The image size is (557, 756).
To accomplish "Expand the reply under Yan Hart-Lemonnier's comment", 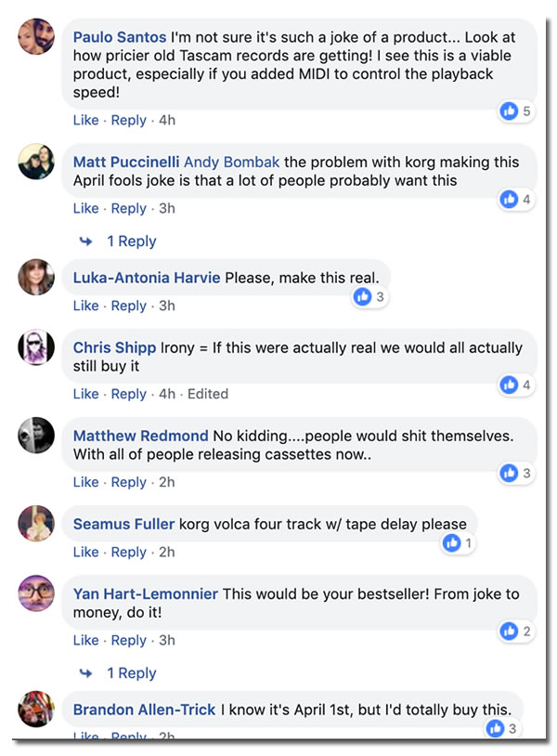I will coord(131,673).
